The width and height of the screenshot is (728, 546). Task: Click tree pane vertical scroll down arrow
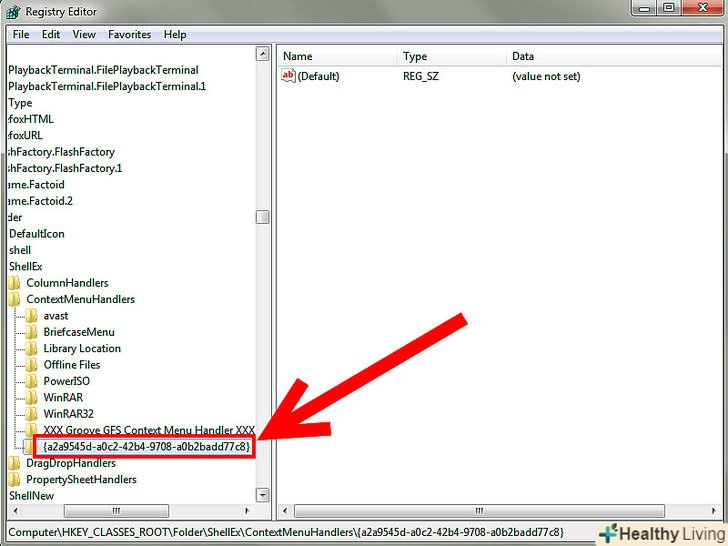coord(263,495)
